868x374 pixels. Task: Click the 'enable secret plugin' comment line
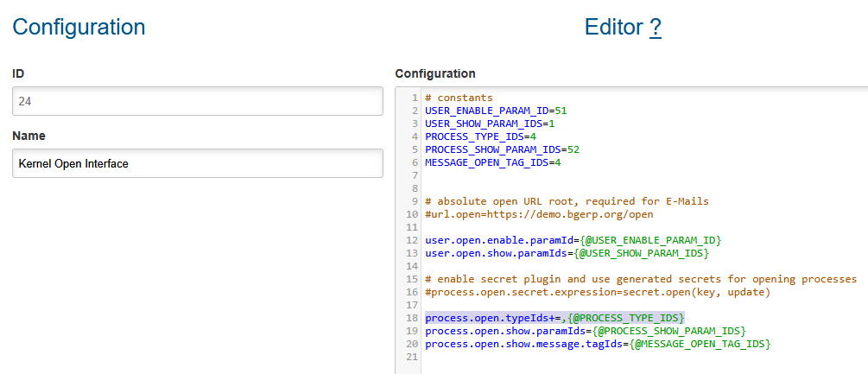tap(640, 279)
